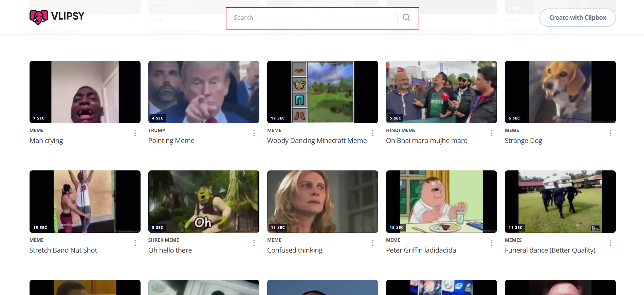Image resolution: width=644 pixels, height=295 pixels.
Task: Open the Minecraft dancing video thumbnail
Action: (x=323, y=92)
